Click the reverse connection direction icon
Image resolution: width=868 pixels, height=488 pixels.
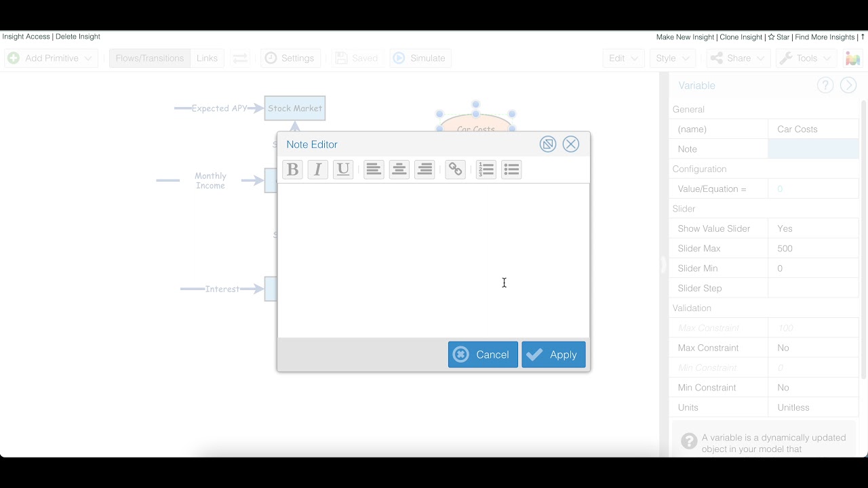(240, 58)
